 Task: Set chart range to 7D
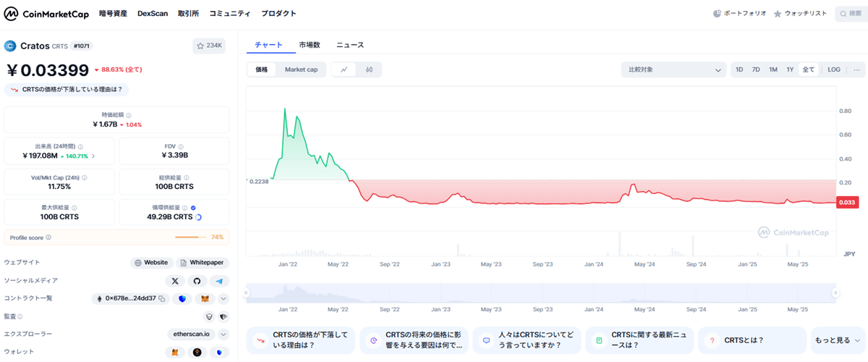(756, 70)
